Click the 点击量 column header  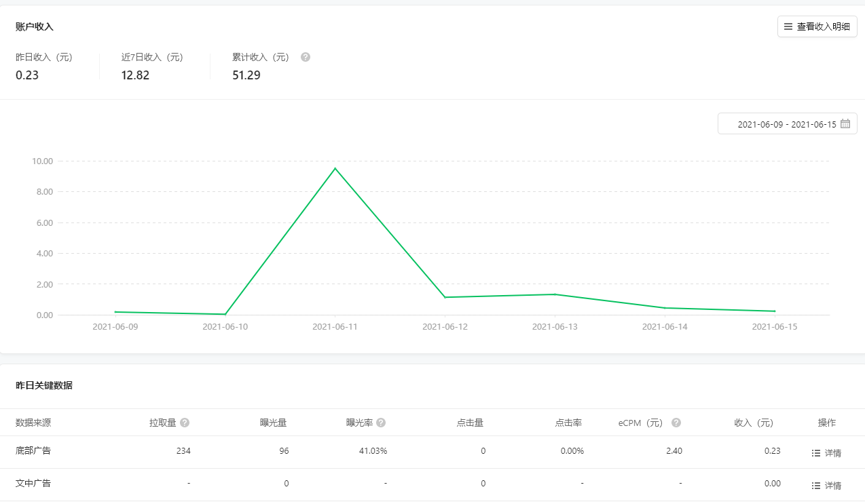point(470,423)
